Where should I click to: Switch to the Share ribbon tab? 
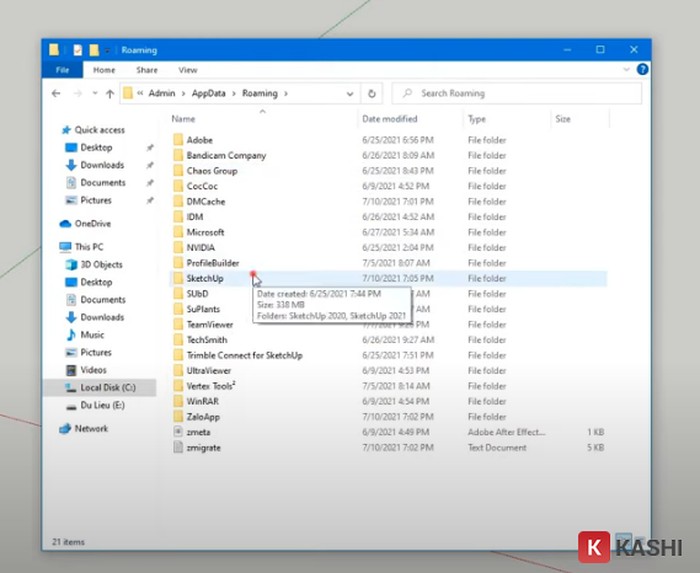point(147,70)
